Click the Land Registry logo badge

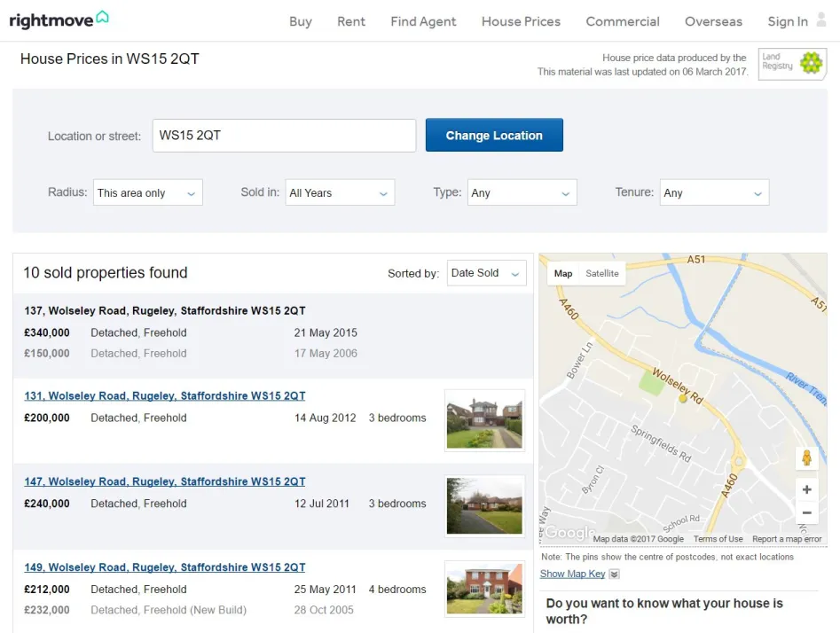[792, 64]
